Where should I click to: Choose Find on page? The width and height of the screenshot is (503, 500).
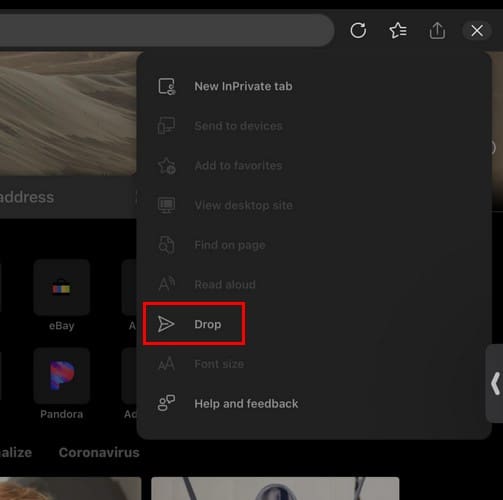[x=230, y=245]
